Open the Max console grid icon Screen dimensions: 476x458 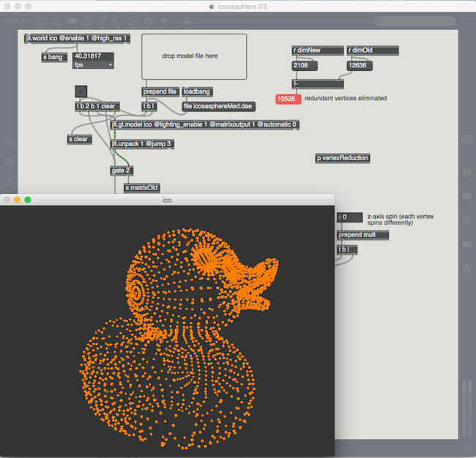467,140
